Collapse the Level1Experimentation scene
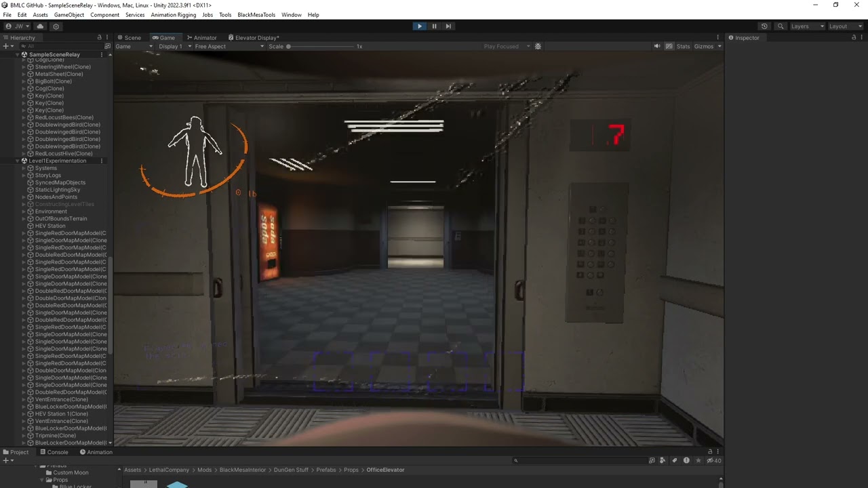The width and height of the screenshot is (868, 488). click(x=18, y=161)
